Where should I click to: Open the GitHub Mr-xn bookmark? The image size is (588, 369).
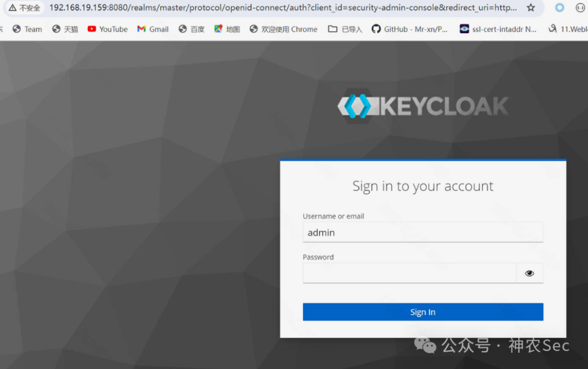click(x=409, y=29)
